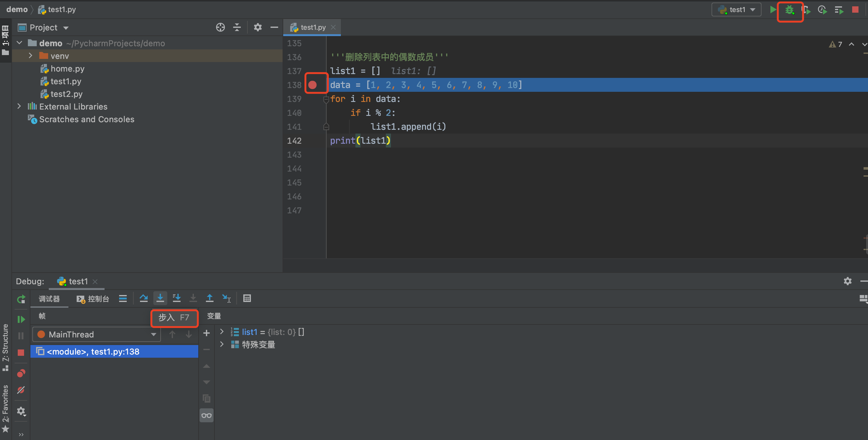
Task: Click the Rerun test1 debug icon
Action: (x=21, y=299)
